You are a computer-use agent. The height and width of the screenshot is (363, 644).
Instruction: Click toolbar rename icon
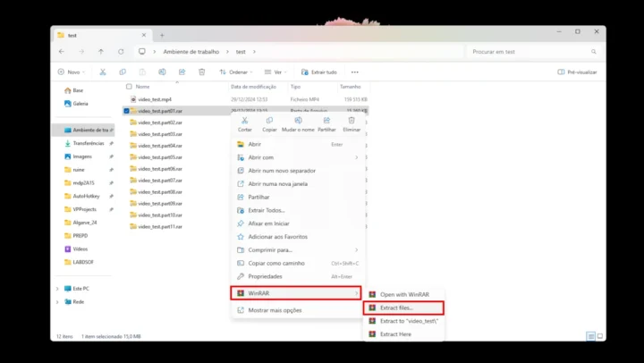162,72
